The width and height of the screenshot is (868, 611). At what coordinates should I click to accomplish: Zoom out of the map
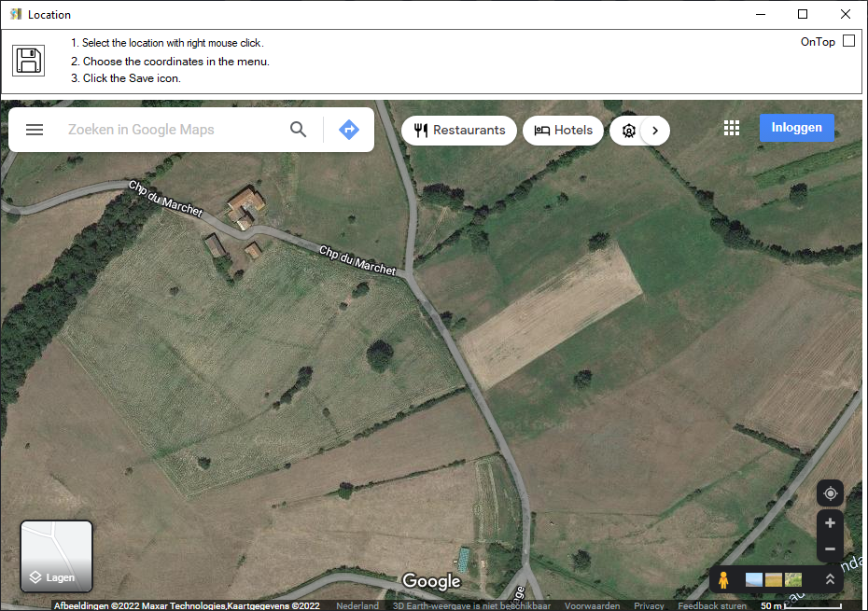pyautogui.click(x=830, y=549)
